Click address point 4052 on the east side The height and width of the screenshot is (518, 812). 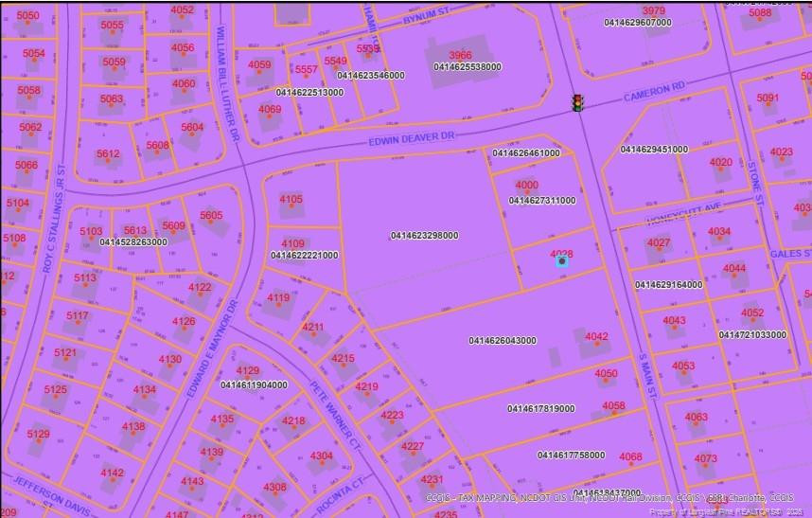(752, 319)
